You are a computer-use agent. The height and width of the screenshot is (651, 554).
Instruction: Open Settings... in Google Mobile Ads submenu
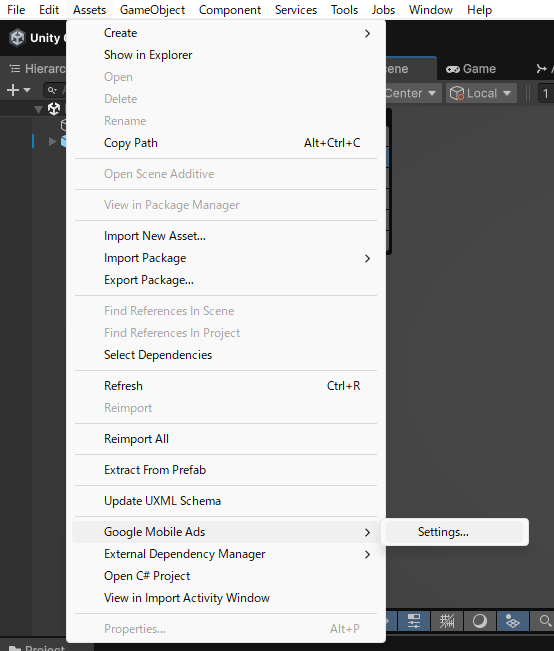coord(454,532)
